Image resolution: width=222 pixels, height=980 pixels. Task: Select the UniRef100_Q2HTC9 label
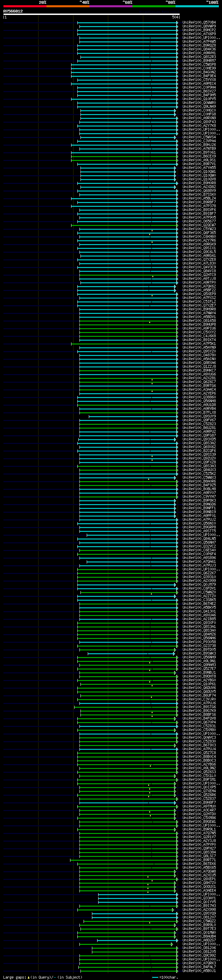199,275
